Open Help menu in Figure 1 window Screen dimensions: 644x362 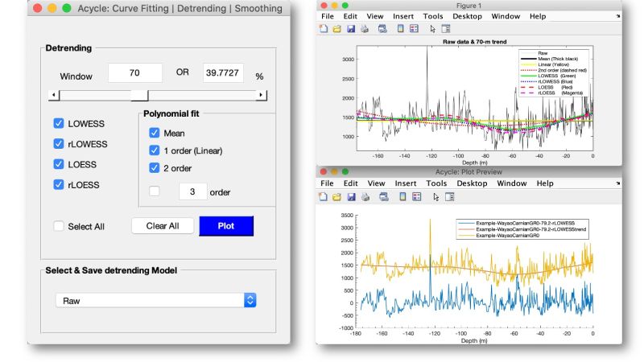(x=538, y=16)
